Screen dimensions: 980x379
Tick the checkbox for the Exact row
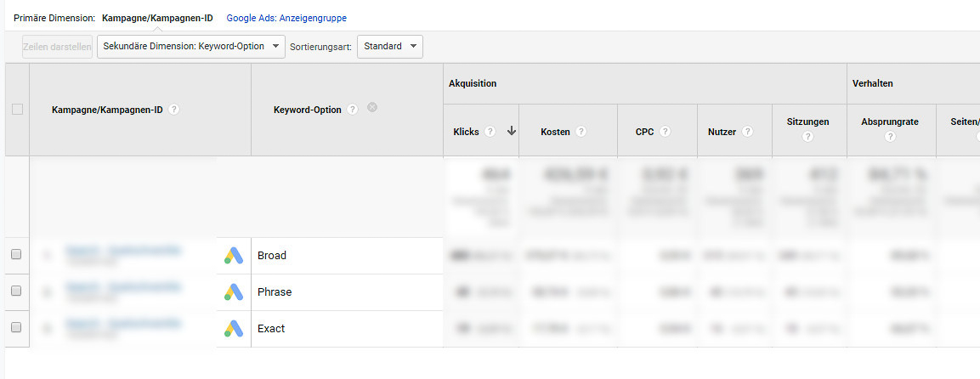pyautogui.click(x=16, y=328)
